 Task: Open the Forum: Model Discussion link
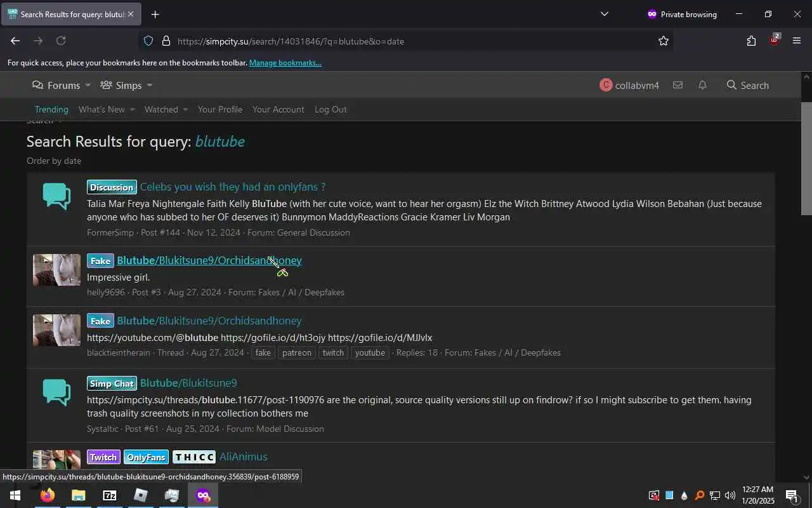click(275, 429)
